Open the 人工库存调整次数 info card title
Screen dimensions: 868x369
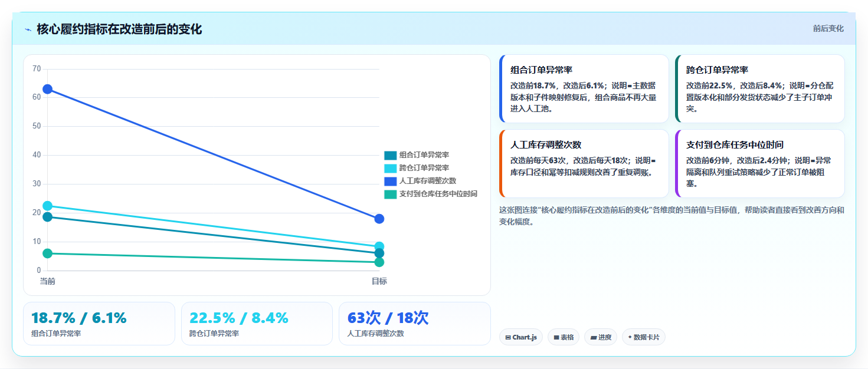(546, 144)
